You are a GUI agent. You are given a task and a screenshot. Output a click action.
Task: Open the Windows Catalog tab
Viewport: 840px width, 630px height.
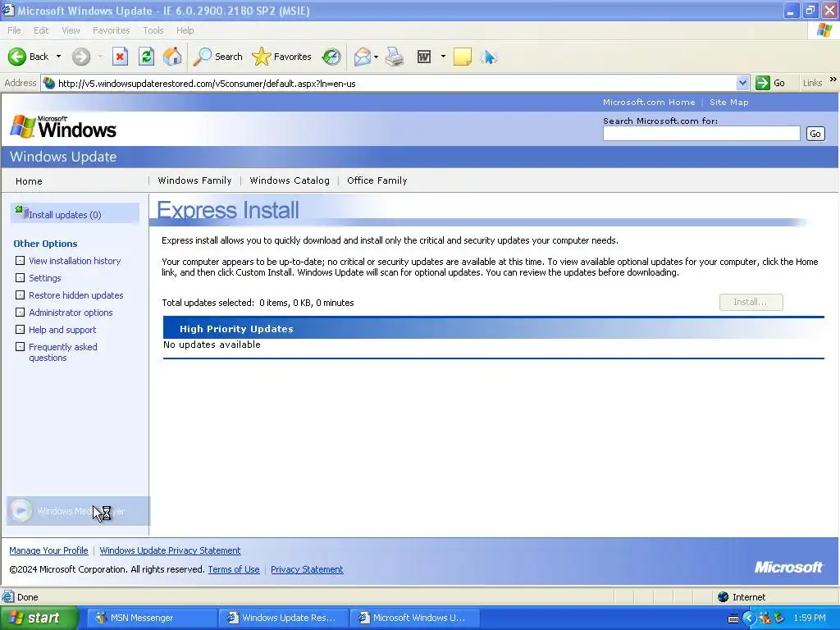pos(290,180)
